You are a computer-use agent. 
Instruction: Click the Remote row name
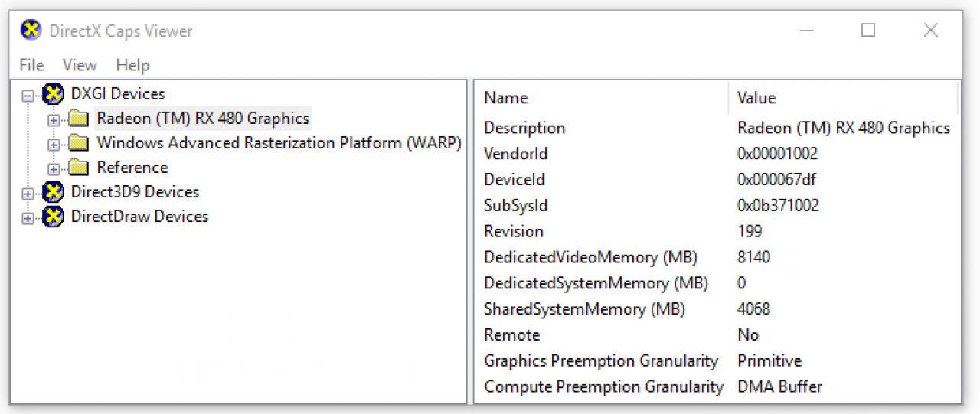click(x=511, y=335)
